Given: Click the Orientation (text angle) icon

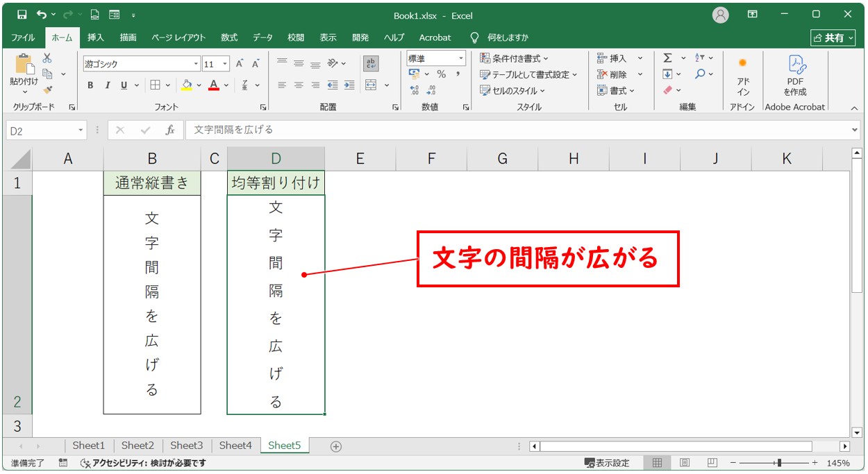Looking at the screenshot, I should click(333, 63).
